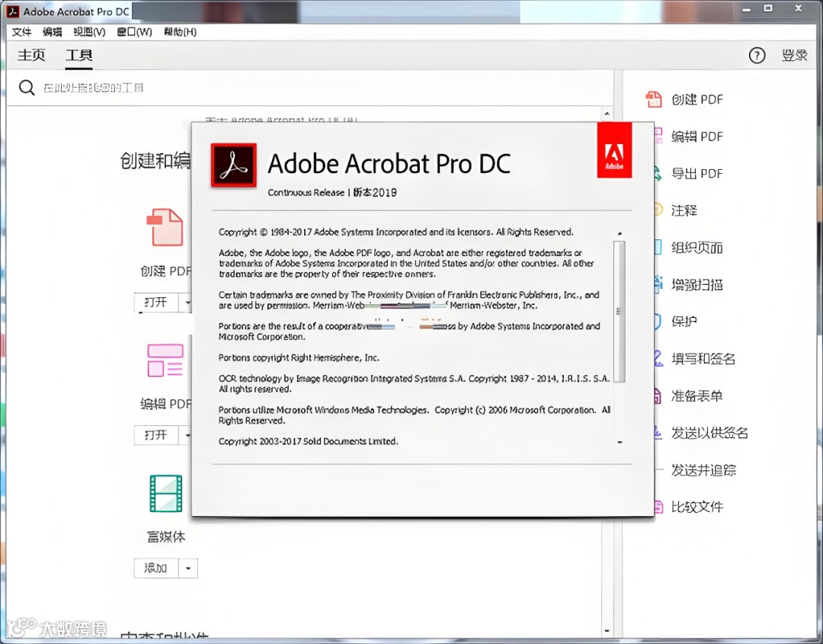Switch to the 主页 tab
823x644 pixels.
31,55
